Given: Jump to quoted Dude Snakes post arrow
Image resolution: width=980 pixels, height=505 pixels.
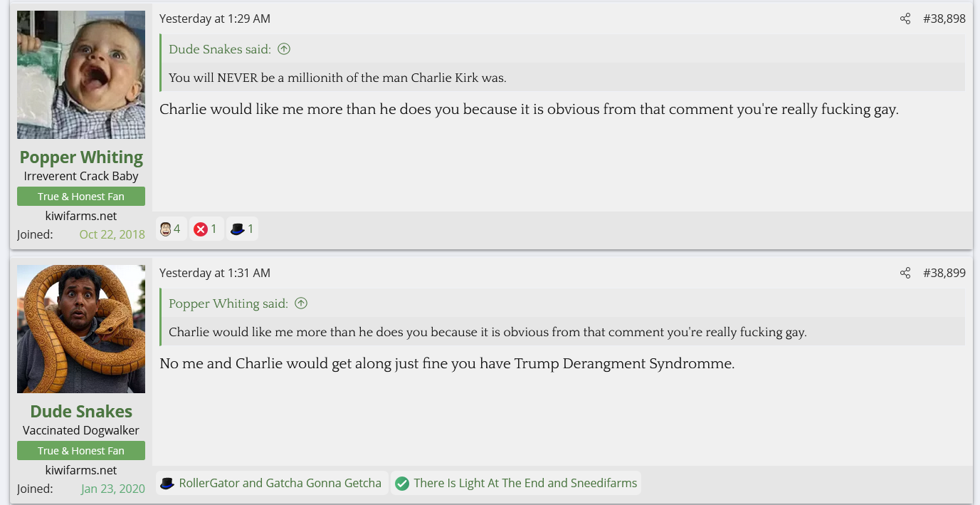Looking at the screenshot, I should click(284, 49).
